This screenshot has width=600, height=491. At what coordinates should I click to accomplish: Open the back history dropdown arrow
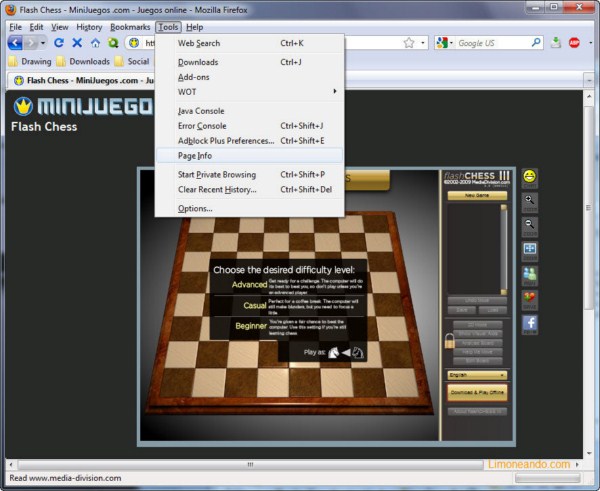click(x=43, y=43)
